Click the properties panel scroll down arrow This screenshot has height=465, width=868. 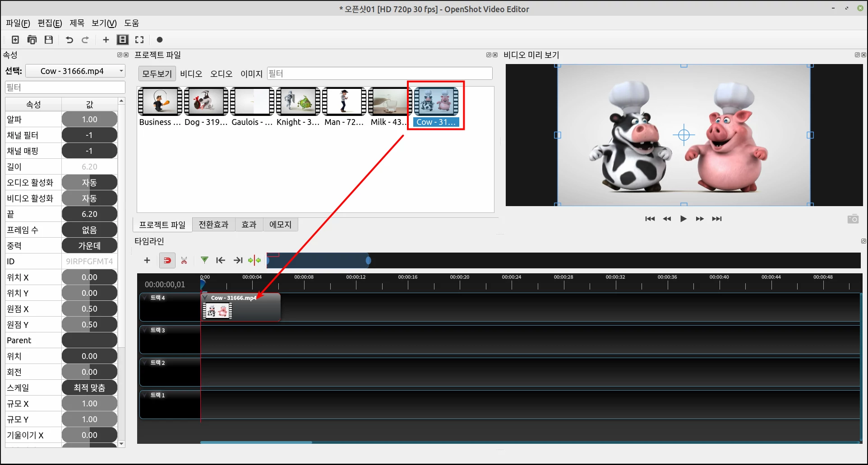121,444
